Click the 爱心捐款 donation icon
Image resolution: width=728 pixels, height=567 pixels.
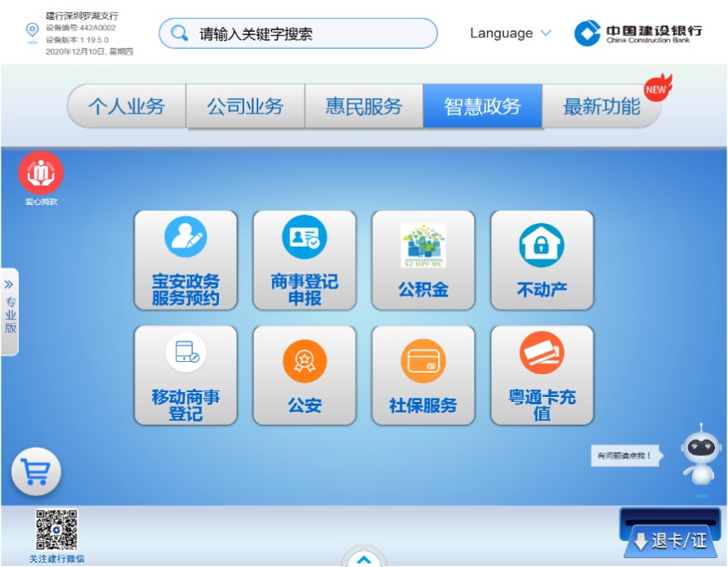pos(41,173)
